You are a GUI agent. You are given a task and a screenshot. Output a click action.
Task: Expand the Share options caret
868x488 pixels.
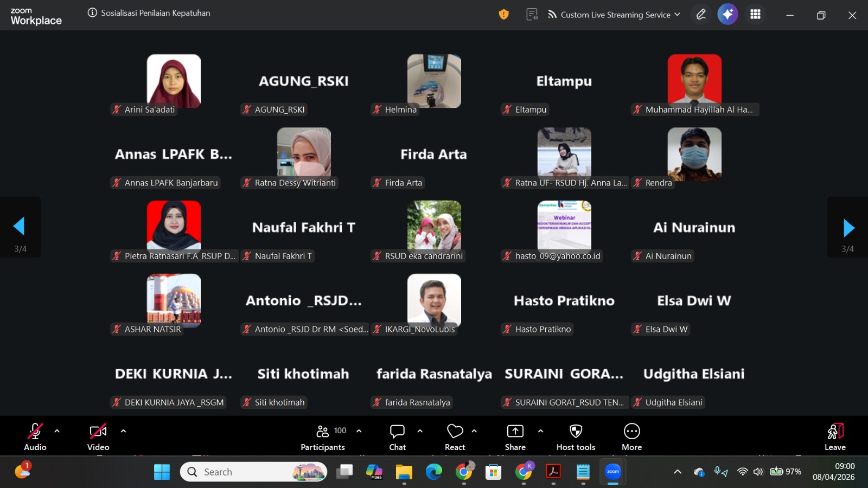point(540,431)
